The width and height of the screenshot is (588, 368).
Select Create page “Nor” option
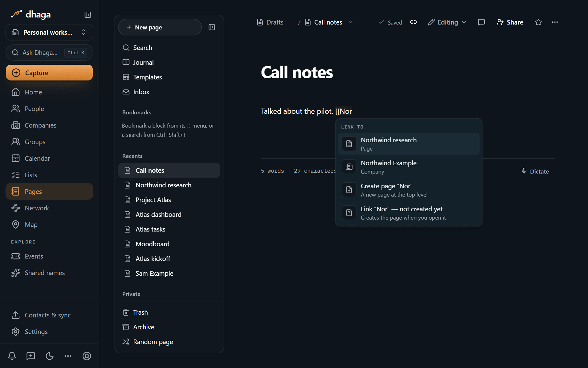pos(409,190)
